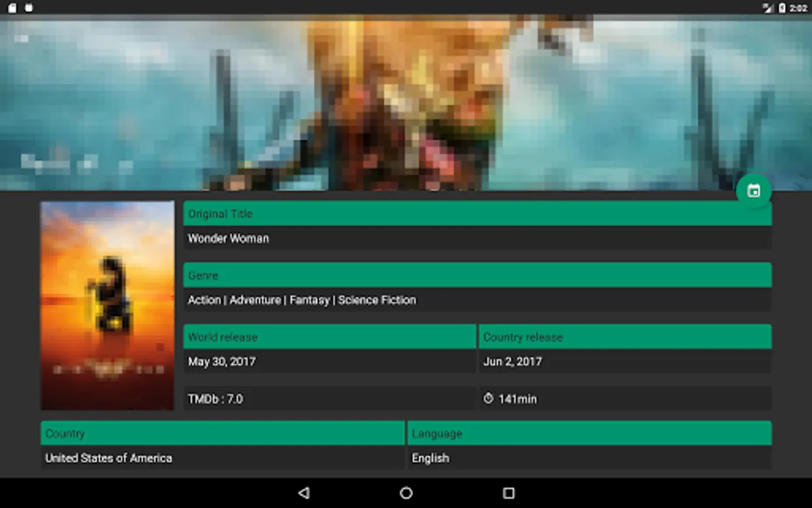
Task: Tap the signal icon in status bar
Action: [x=767, y=8]
